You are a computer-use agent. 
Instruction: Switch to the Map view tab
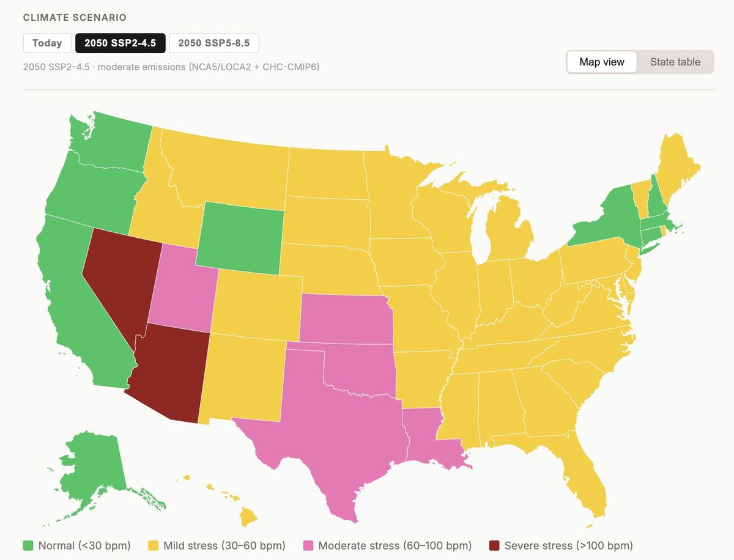tap(602, 62)
